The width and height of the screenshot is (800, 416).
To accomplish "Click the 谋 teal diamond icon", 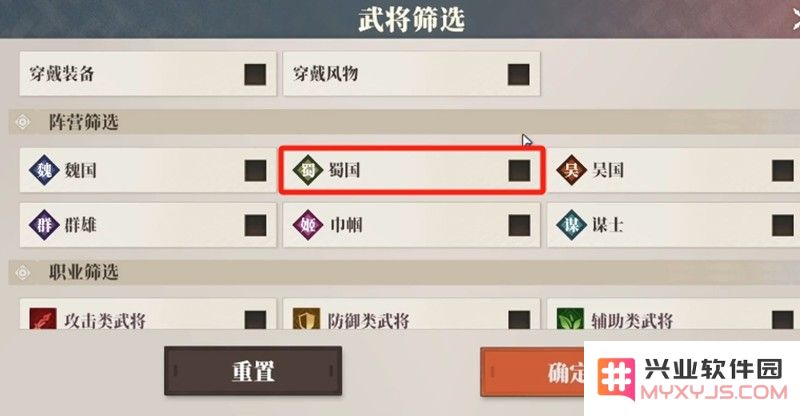I will tap(571, 225).
